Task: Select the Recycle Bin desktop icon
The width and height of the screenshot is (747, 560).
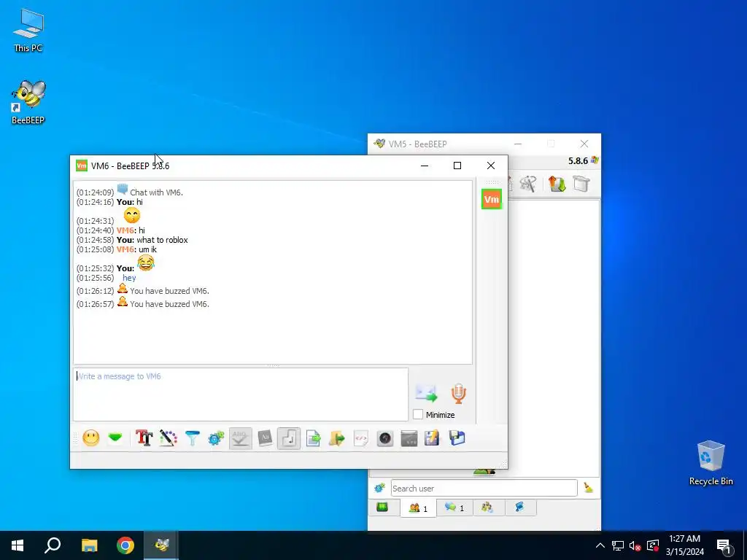Action: pos(711,462)
